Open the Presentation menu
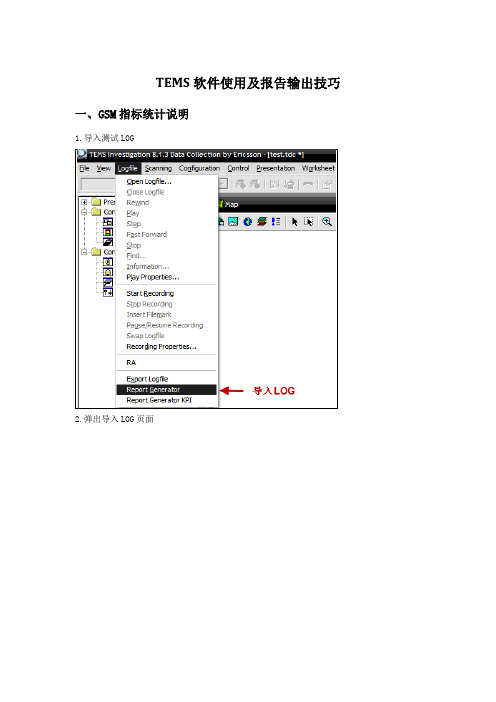The height and width of the screenshot is (702, 496). (275, 168)
